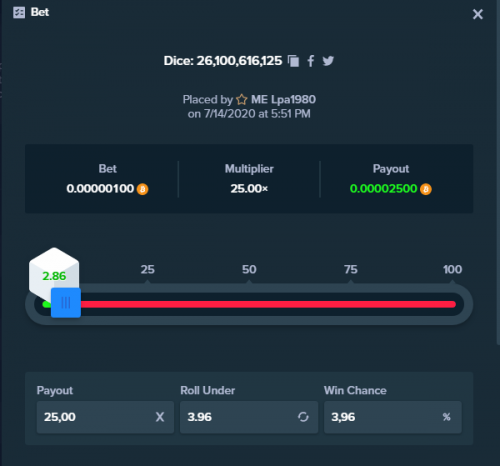Click the Dice: 26,100,616,125 title

pos(223,61)
